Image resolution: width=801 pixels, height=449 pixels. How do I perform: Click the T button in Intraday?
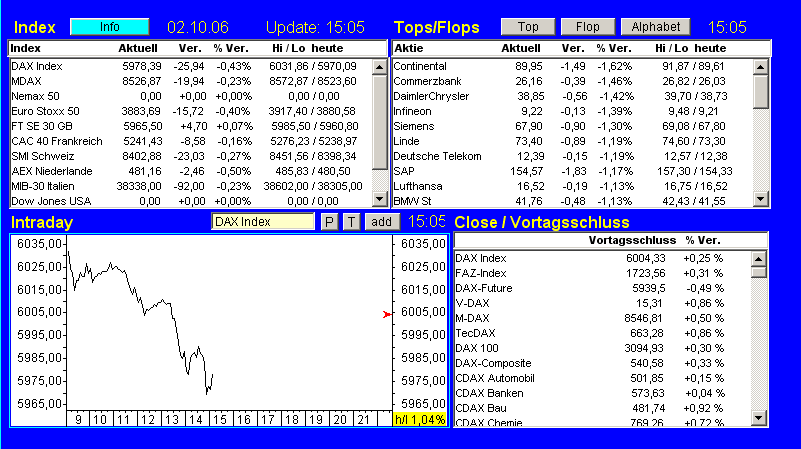[351, 222]
